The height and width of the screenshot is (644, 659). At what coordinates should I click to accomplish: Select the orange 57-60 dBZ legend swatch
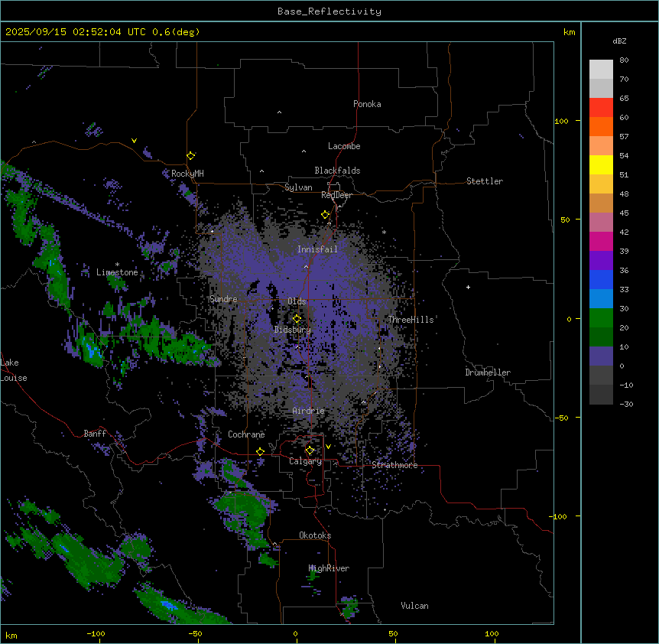[x=601, y=126]
